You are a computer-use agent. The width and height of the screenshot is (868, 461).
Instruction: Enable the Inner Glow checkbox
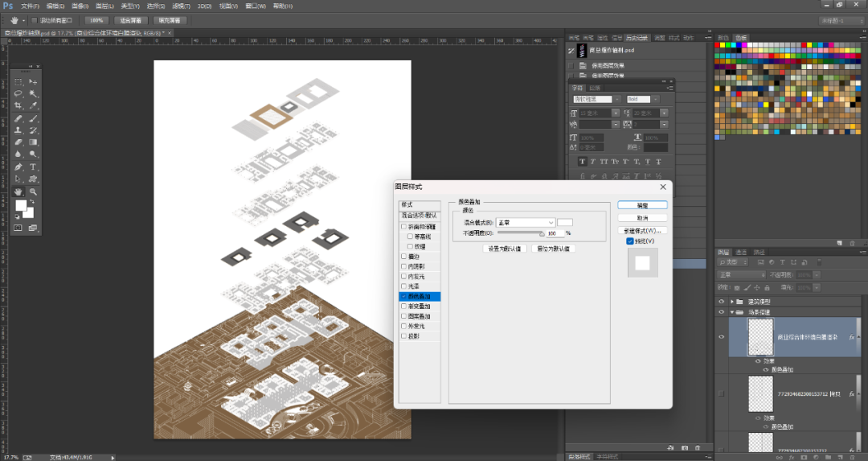tap(403, 277)
